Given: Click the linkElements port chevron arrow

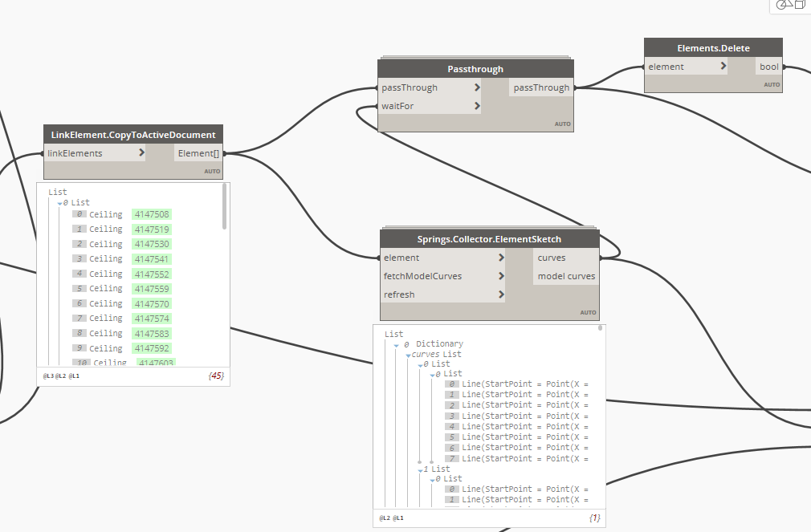Looking at the screenshot, I should [142, 153].
